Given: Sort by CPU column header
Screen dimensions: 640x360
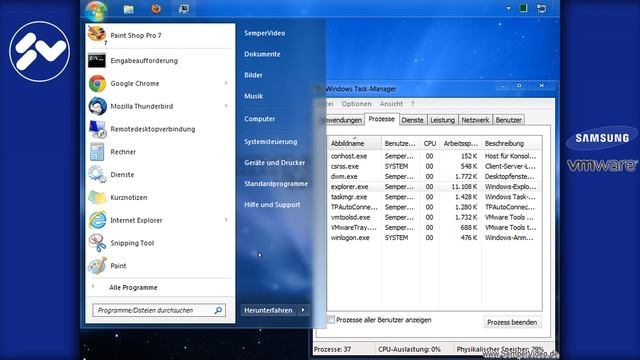Looking at the screenshot, I should click(430, 143).
